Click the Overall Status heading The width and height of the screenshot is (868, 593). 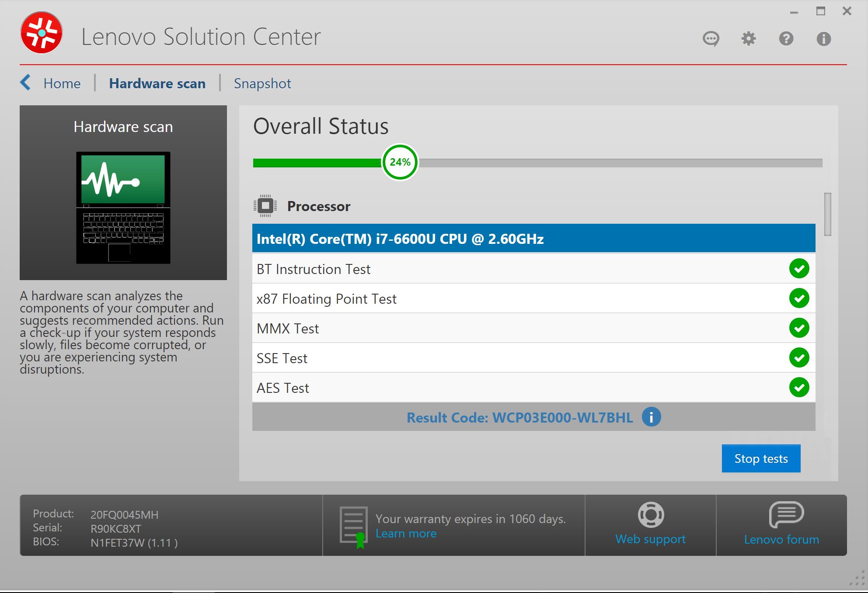coord(321,126)
